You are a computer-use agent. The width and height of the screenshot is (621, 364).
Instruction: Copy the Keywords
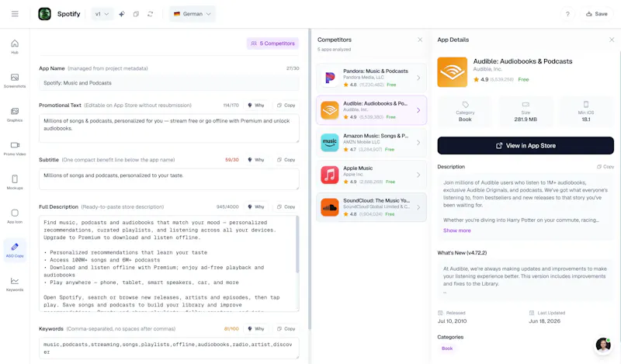(286, 329)
